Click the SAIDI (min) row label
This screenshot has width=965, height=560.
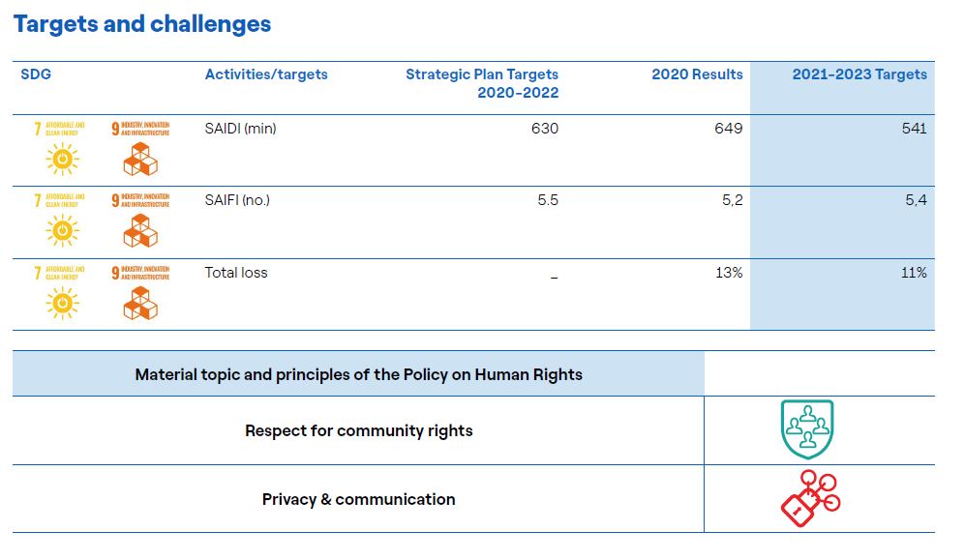tap(240, 128)
